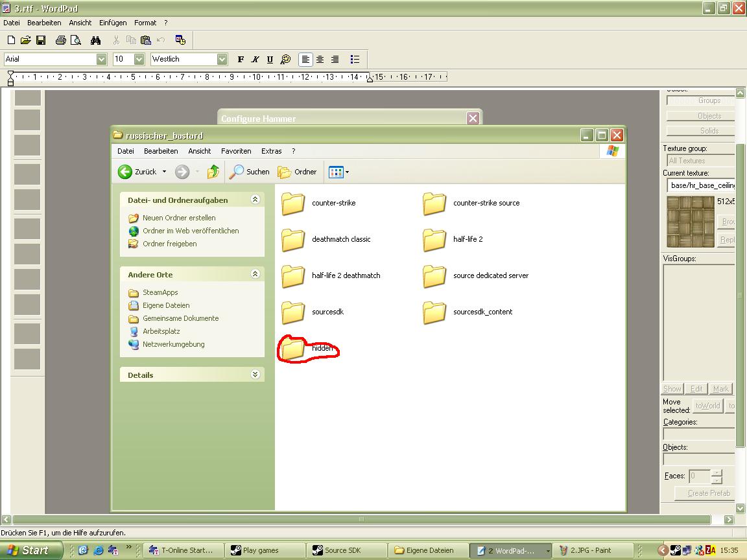
Task: Select the sourcesdk_content folder
Action: pyautogui.click(x=468, y=312)
